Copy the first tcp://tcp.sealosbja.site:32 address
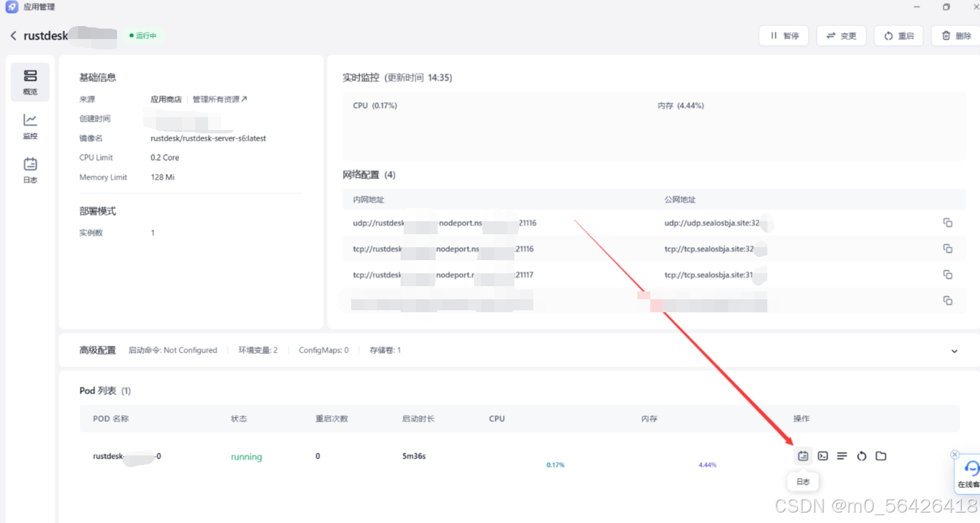The image size is (980, 523). (x=948, y=249)
